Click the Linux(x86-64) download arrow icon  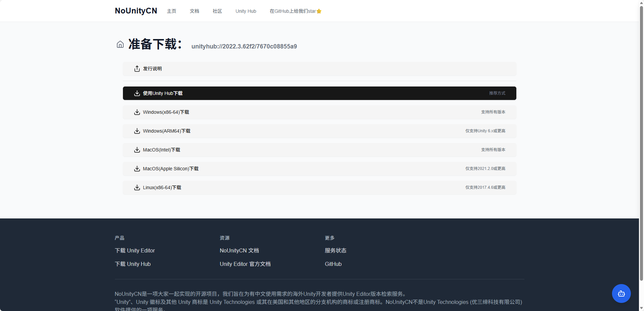click(137, 187)
